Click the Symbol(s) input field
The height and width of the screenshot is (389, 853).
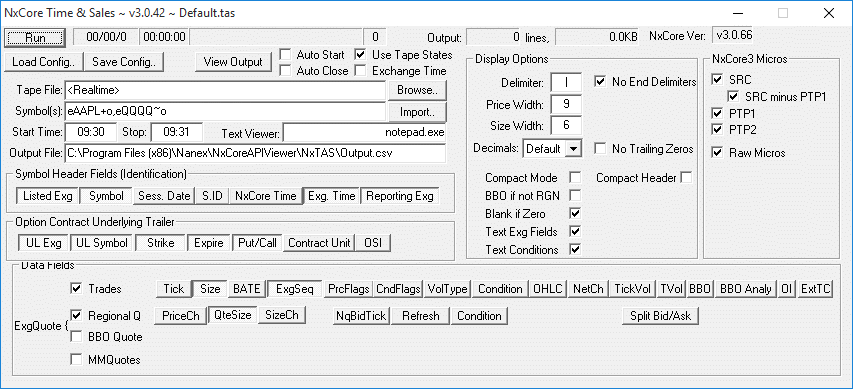click(x=225, y=112)
